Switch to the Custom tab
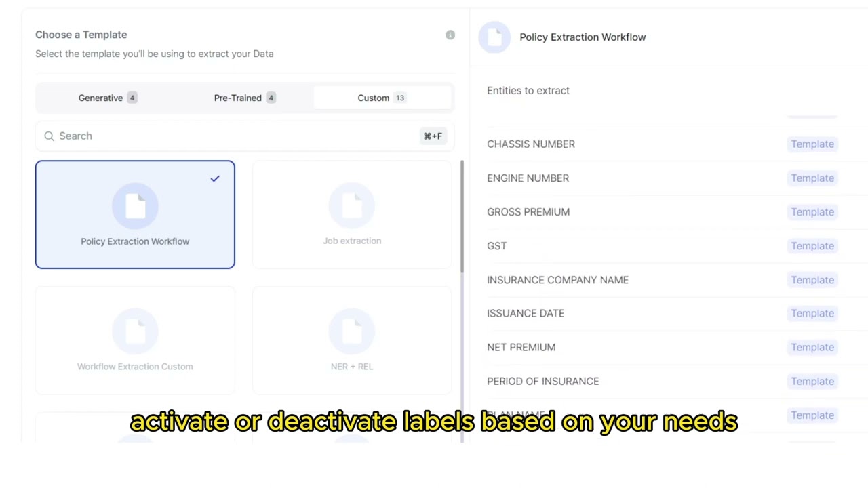This screenshot has width=868, height=488. (382, 98)
